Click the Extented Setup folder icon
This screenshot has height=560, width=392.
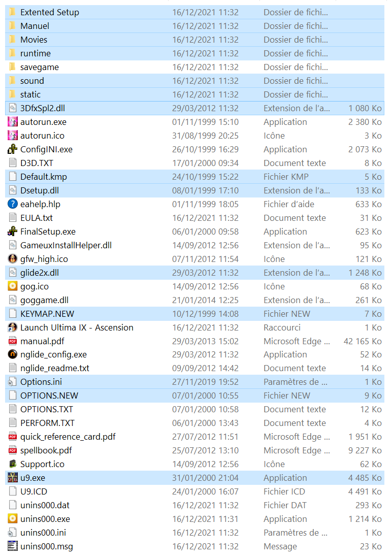13,12
